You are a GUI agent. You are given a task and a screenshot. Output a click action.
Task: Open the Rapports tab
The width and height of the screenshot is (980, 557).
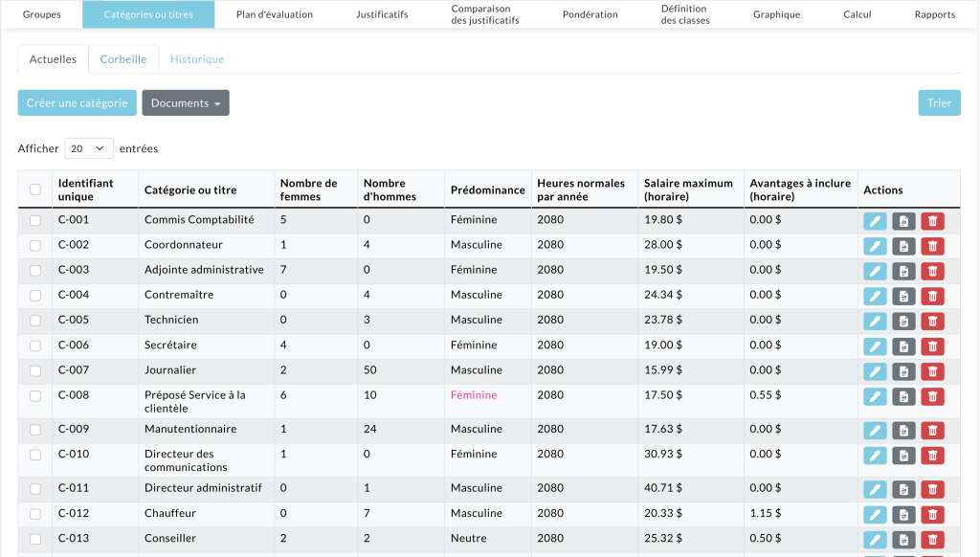pyautogui.click(x=935, y=14)
